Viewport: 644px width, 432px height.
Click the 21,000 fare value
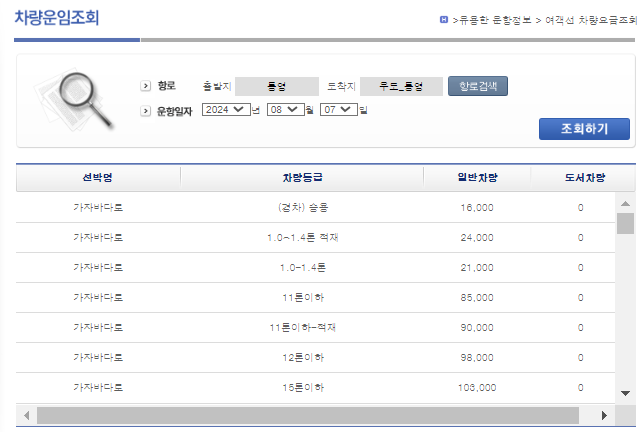point(477,267)
